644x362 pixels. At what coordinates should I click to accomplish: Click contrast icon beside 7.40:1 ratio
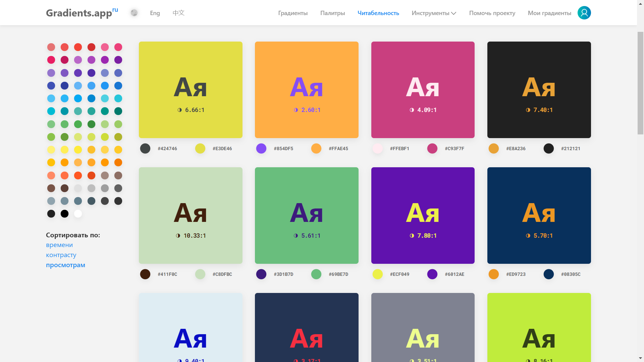[528, 110]
